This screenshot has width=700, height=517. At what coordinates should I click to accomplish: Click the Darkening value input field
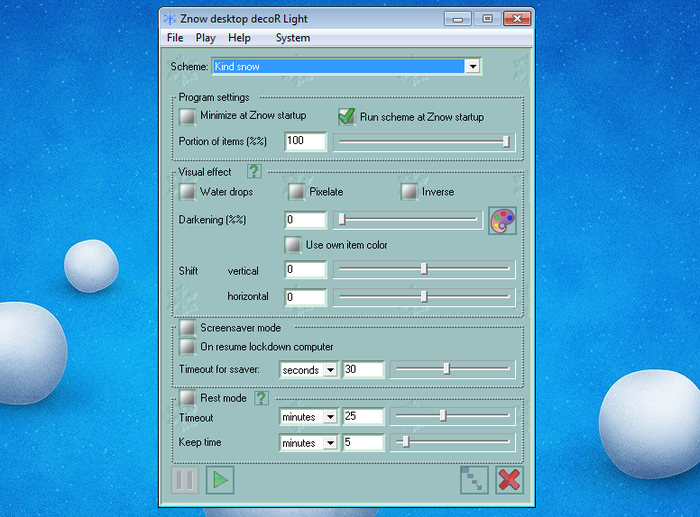pos(305,220)
